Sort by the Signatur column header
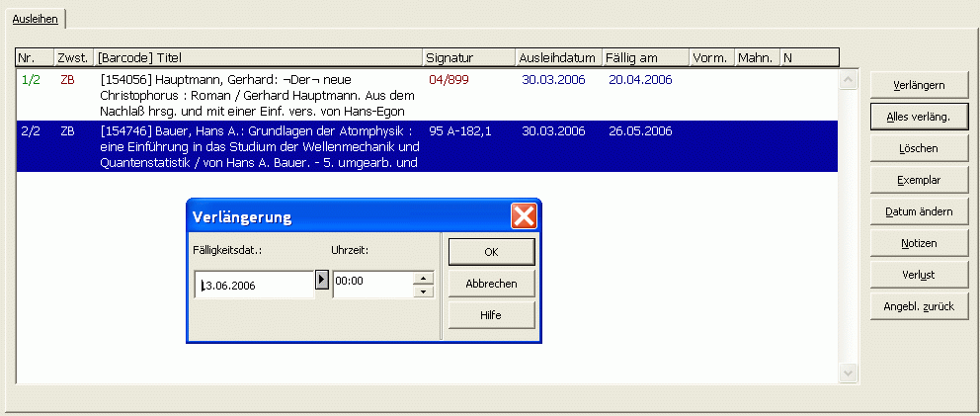Viewport: 980px width, 416px height. (x=468, y=58)
